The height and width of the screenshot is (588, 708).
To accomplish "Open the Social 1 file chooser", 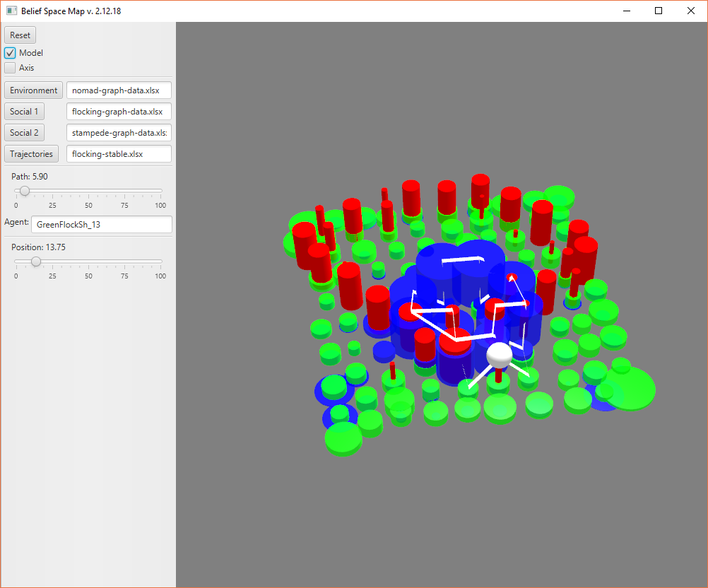I will coord(24,112).
